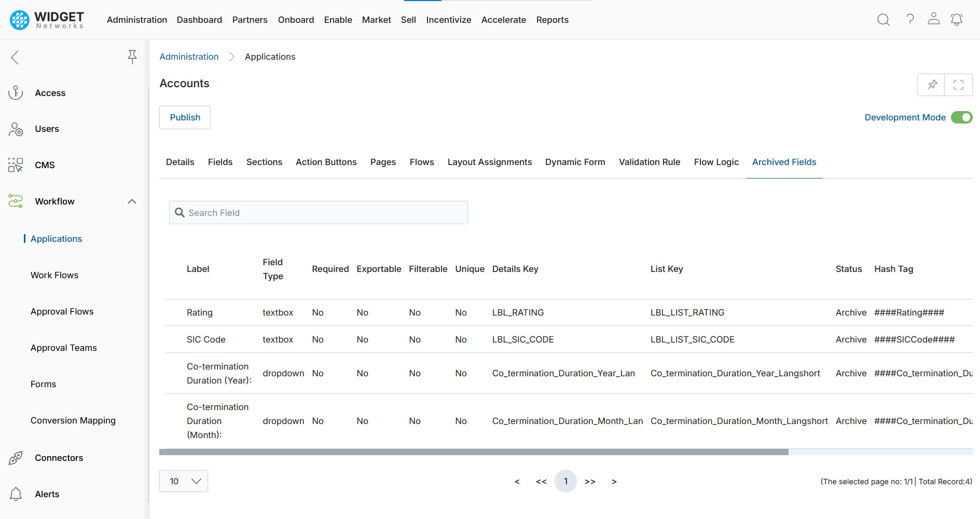Switch to the Pages tab
The width and height of the screenshot is (980, 519).
[x=383, y=162]
